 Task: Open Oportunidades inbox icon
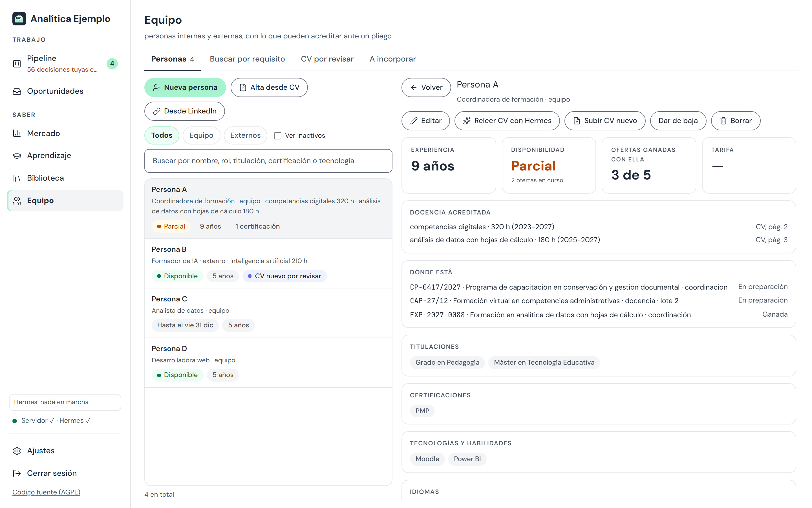(x=17, y=91)
